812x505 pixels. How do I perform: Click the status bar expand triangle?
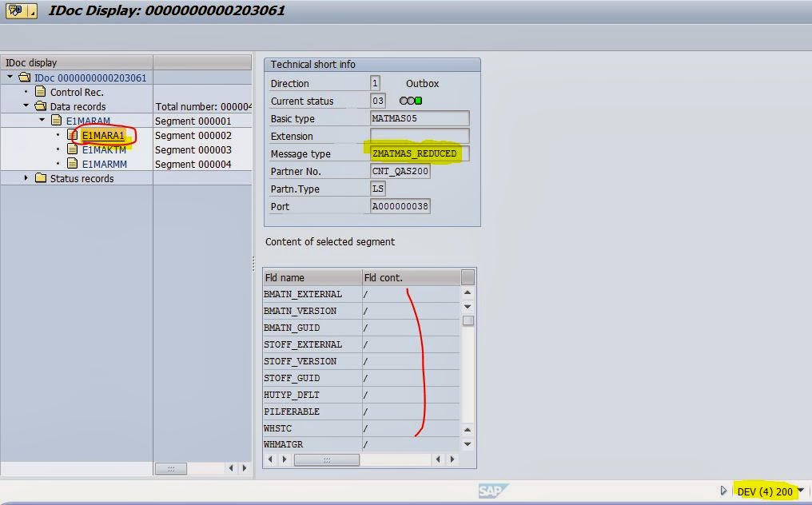(724, 491)
